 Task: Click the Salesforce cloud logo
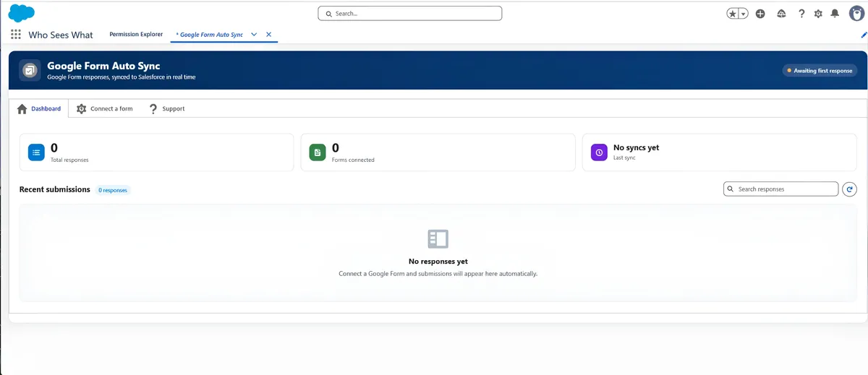[22, 13]
